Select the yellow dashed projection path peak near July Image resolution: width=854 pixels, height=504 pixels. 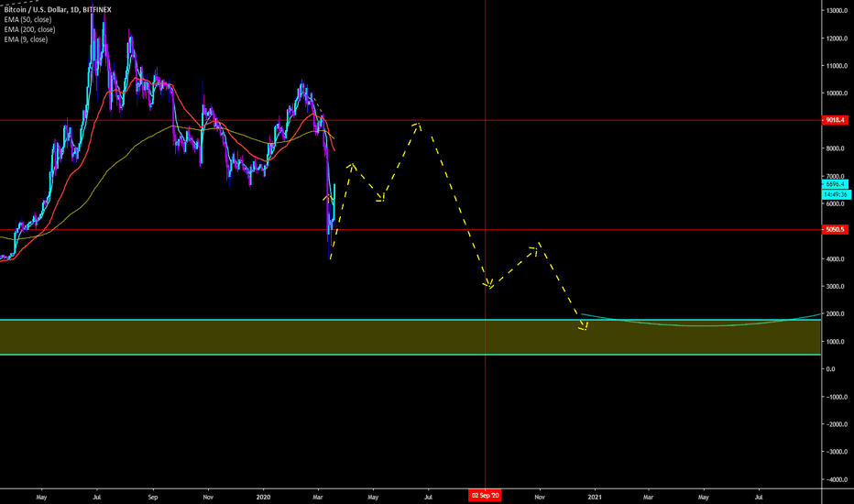click(x=418, y=126)
